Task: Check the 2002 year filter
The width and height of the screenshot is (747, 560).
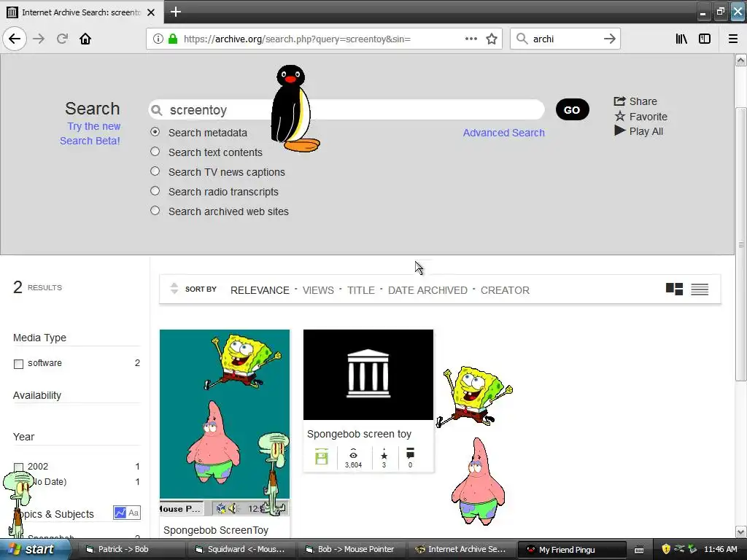Action: click(x=18, y=467)
